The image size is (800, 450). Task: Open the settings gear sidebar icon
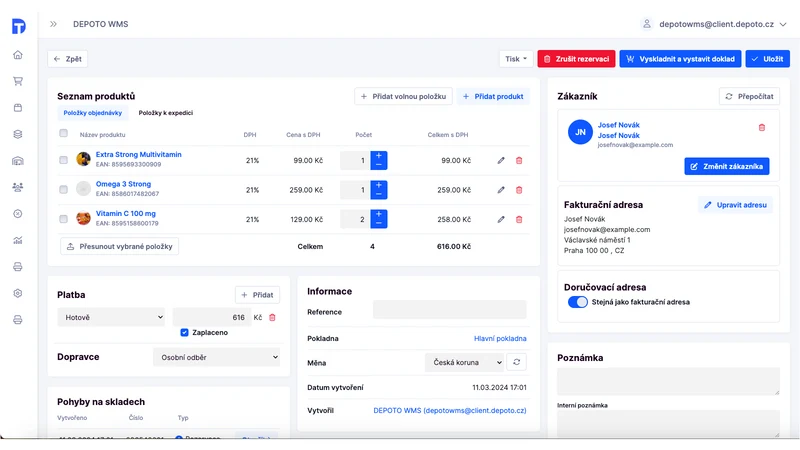(x=18, y=293)
